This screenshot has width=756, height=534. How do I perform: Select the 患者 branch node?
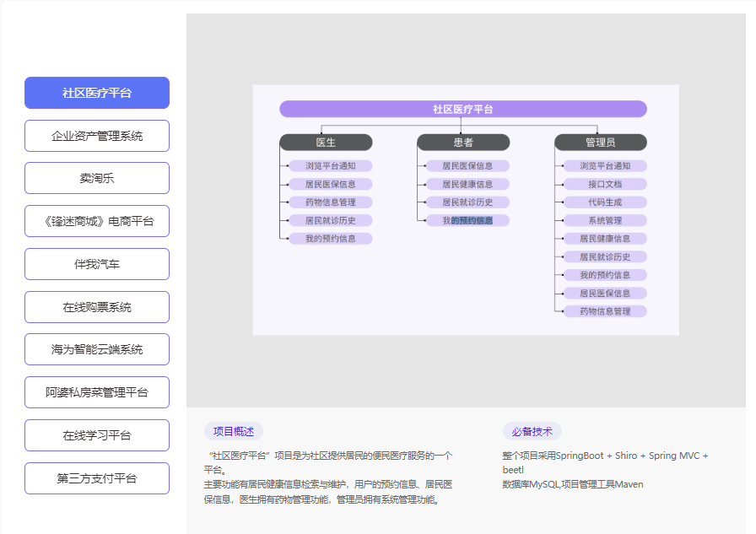463,142
